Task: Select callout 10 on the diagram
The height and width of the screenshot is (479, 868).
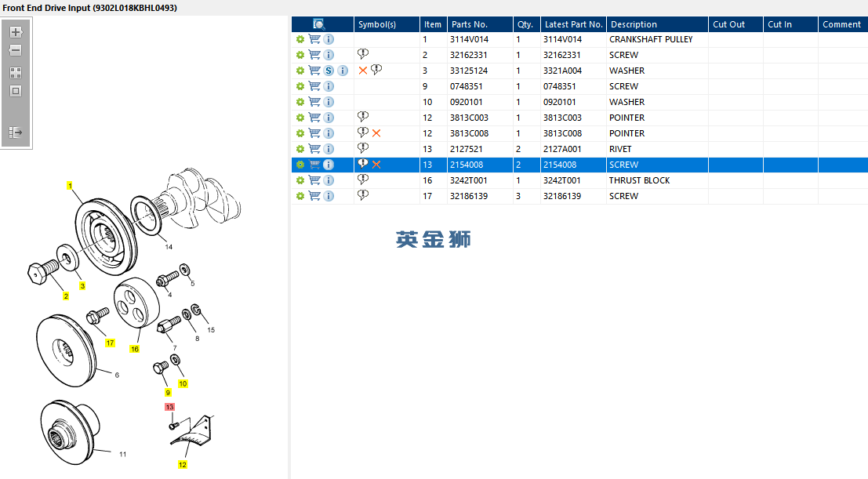Action: 183,384
